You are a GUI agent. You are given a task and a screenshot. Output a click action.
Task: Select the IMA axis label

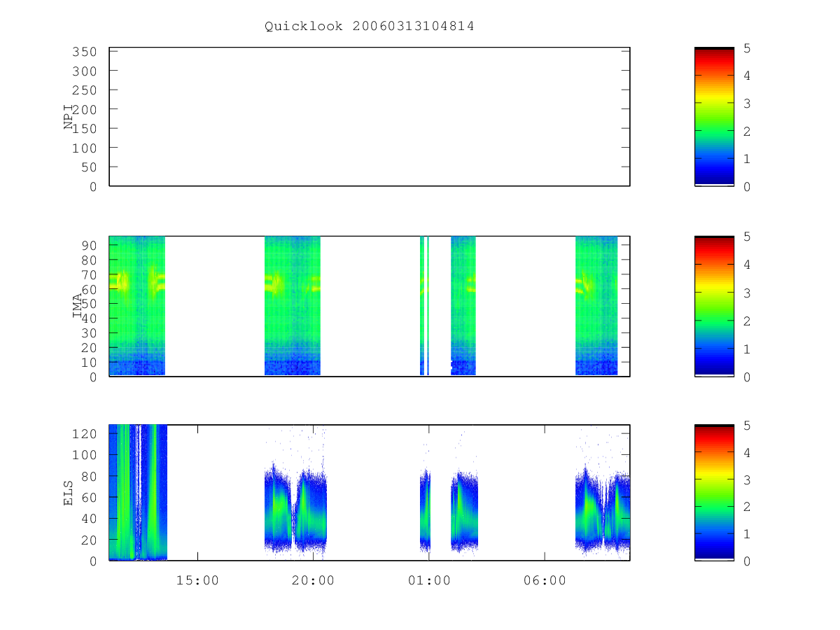click(76, 307)
